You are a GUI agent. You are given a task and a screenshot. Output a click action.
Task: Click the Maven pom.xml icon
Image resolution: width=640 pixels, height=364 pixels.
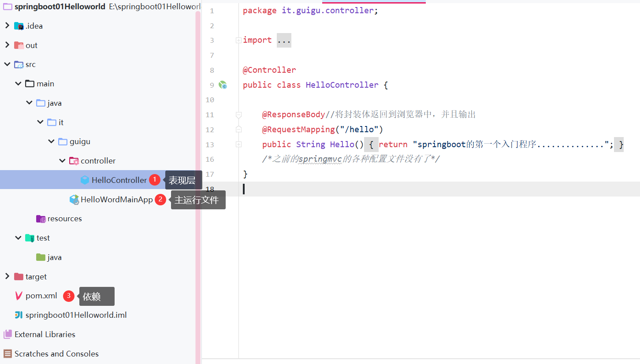(x=19, y=296)
